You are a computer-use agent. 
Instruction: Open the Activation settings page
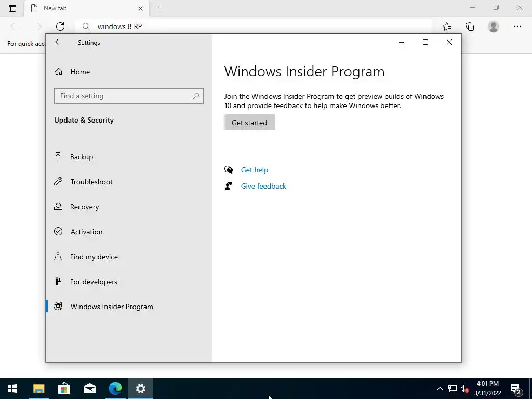(86, 232)
